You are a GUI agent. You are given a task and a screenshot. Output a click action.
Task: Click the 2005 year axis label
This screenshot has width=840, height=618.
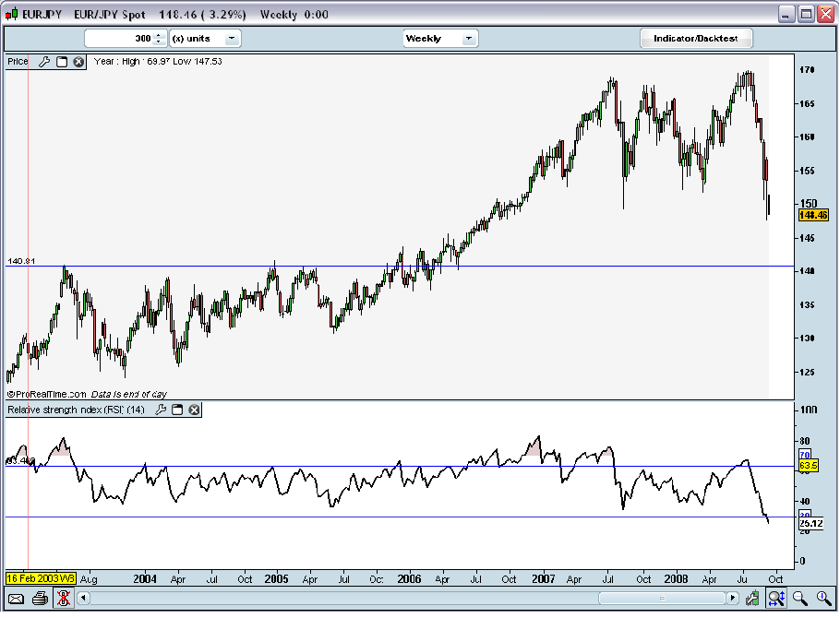click(276, 579)
